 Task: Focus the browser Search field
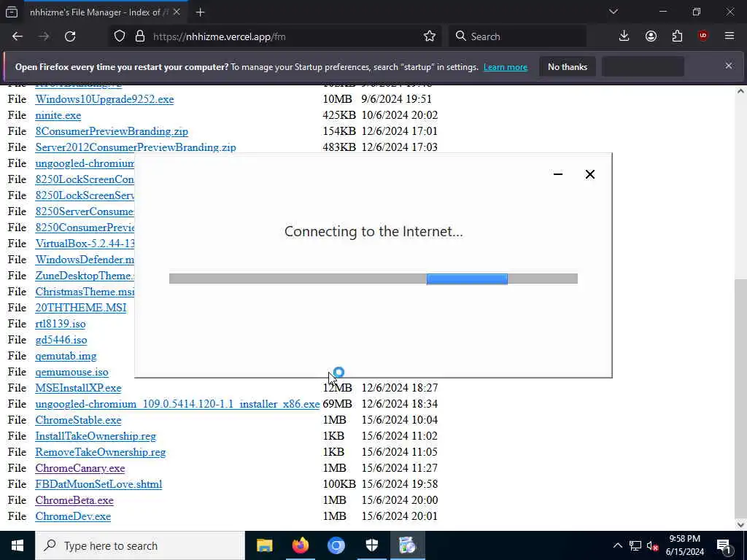[x=517, y=36]
